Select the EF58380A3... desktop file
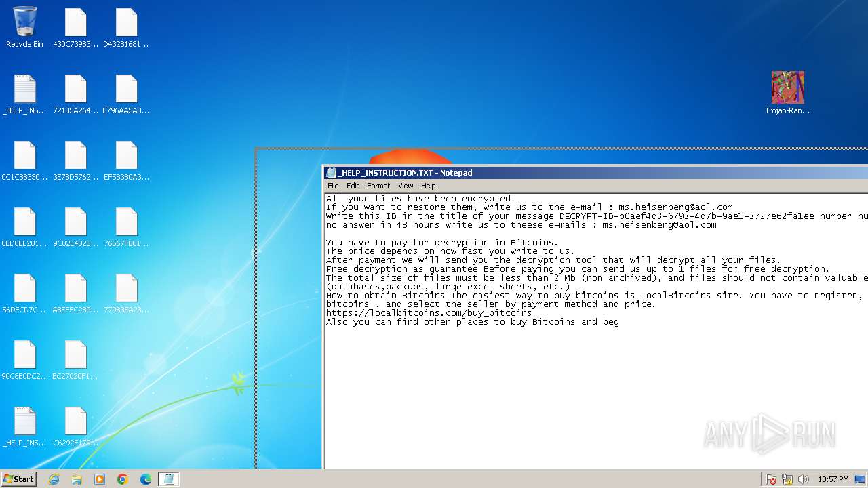Viewport: 868px width, 488px height. [126, 160]
